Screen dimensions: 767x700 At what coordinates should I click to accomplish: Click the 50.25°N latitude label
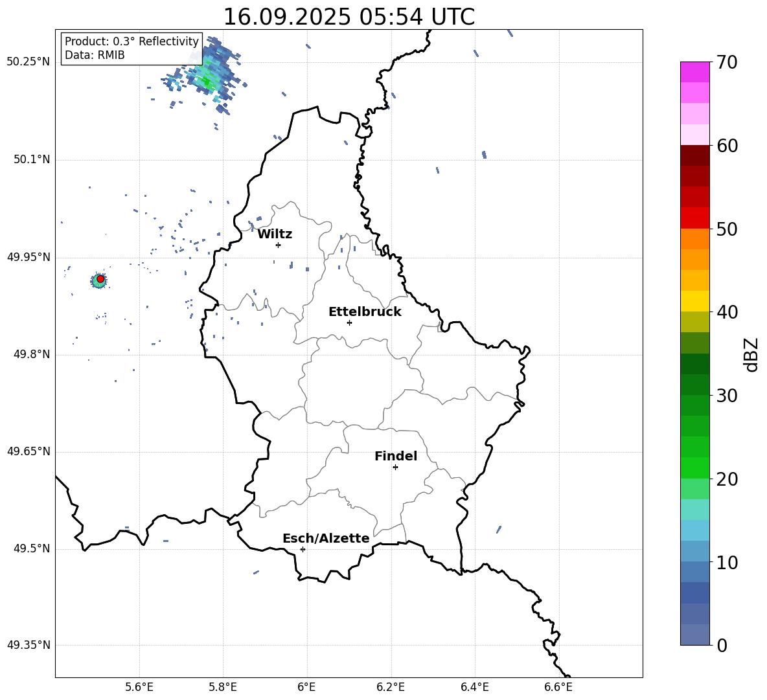click(x=29, y=62)
